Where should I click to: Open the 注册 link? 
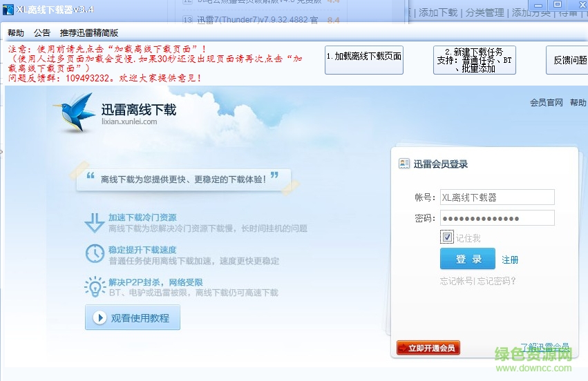tap(510, 260)
